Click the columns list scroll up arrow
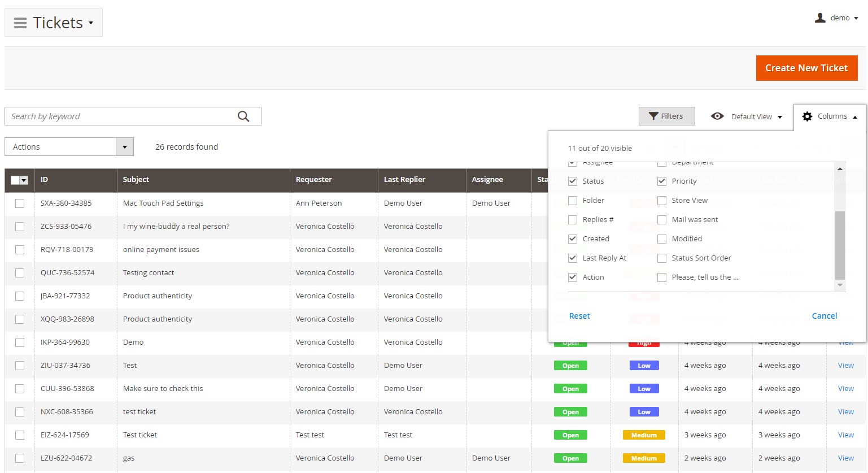Screen dimensions: 868x473 [x=840, y=168]
